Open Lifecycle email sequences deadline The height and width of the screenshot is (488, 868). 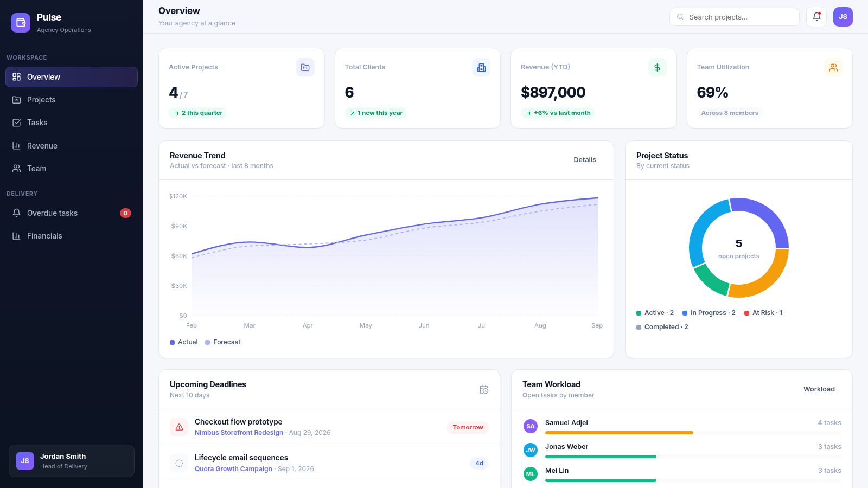tap(329, 463)
